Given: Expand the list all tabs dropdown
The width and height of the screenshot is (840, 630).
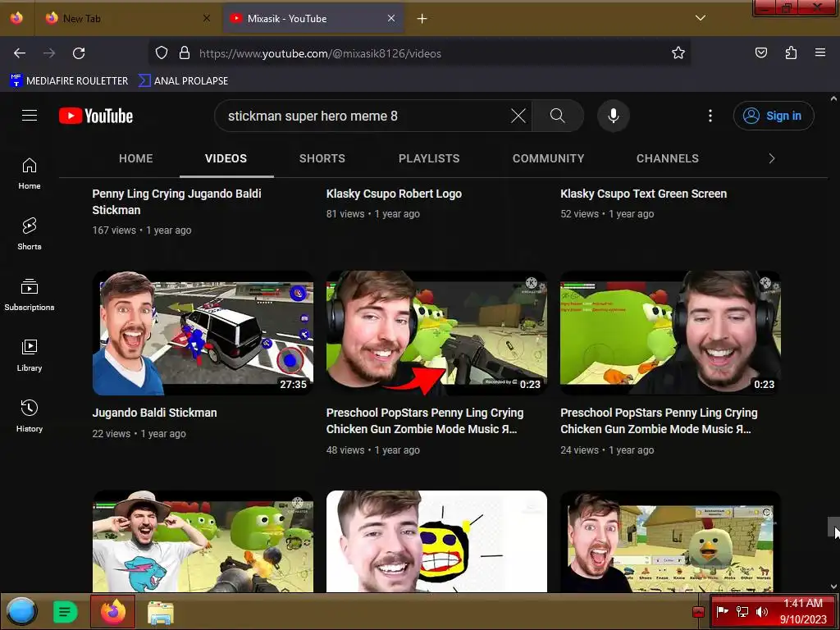Looking at the screenshot, I should click(x=701, y=18).
